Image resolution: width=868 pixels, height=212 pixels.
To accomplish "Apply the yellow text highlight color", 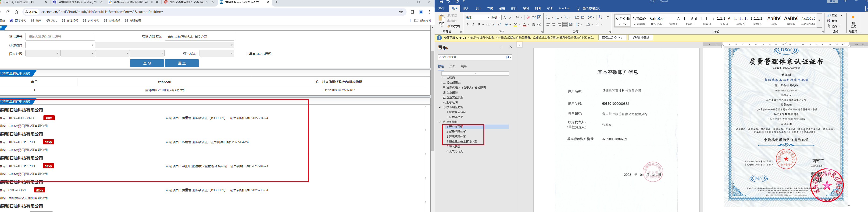I will [x=516, y=24].
